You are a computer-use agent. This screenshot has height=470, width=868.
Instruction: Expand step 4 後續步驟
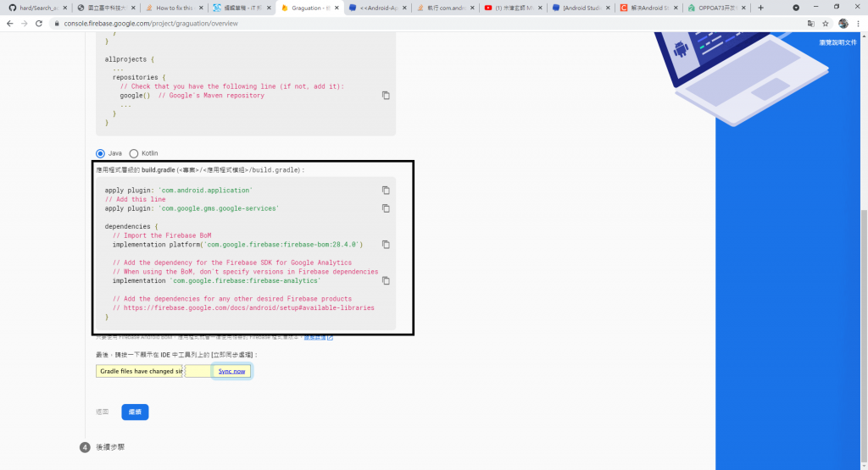pyautogui.click(x=110, y=447)
